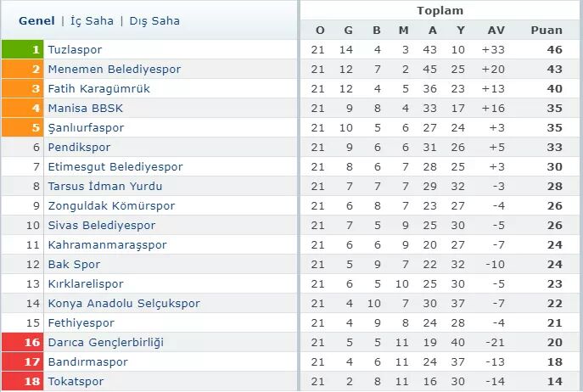Screen dimensions: 583x392
Task: Click the Fatih Karagümrük team link
Action: tap(100, 88)
